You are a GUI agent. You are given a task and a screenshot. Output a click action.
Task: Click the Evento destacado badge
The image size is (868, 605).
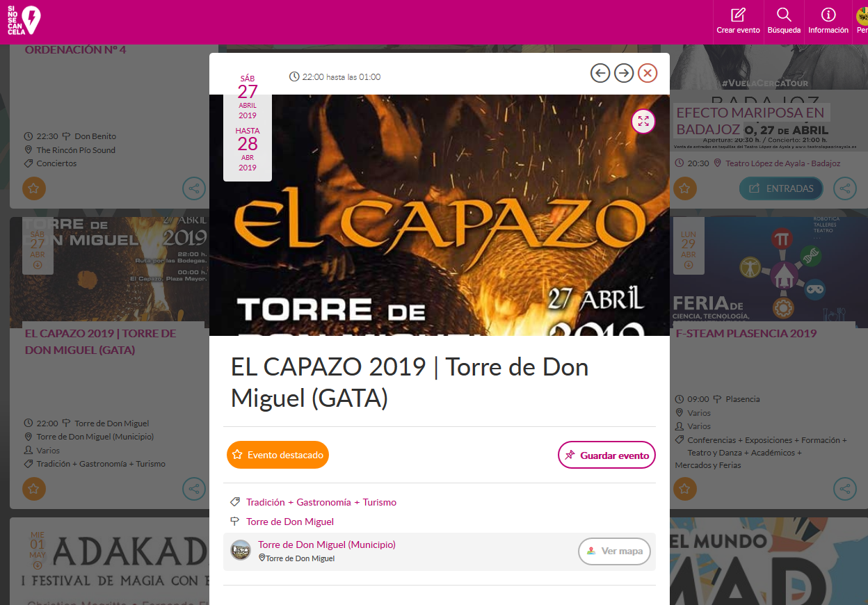278,455
